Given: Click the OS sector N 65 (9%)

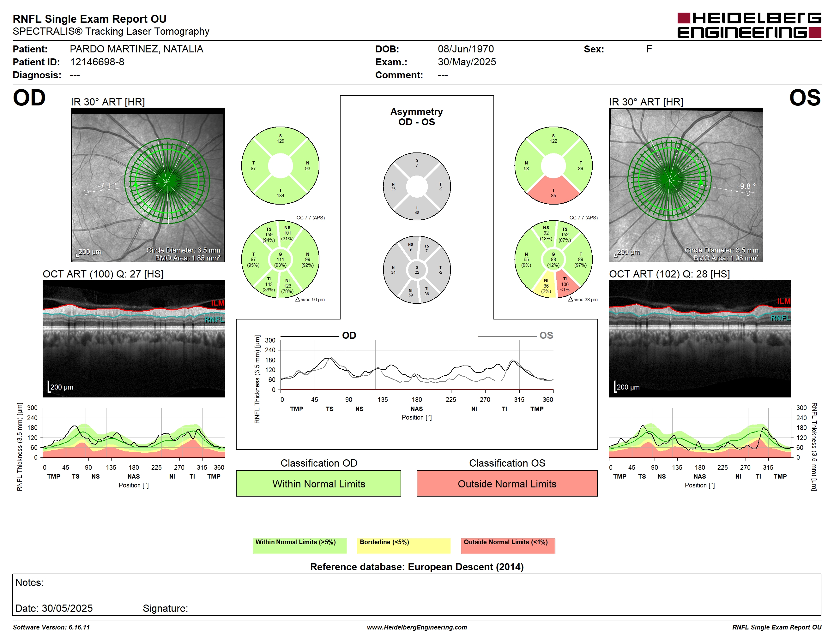Looking at the screenshot, I should click(x=526, y=259).
